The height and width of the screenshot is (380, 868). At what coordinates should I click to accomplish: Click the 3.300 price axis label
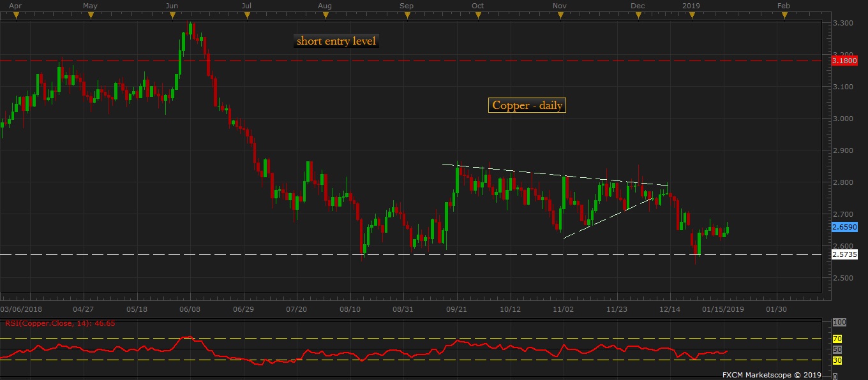(x=844, y=23)
